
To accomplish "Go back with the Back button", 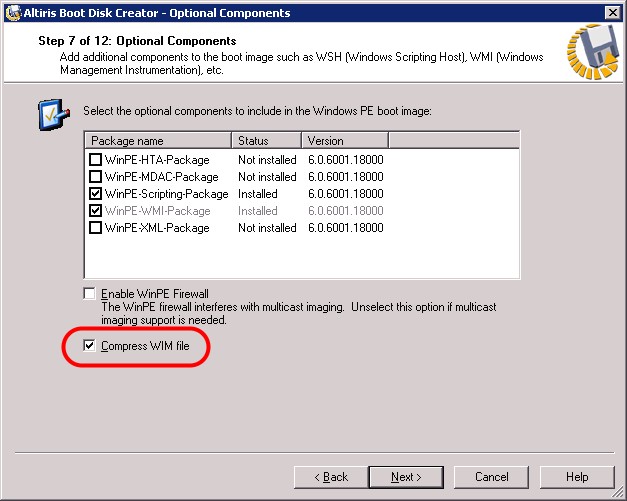I will coord(331,477).
